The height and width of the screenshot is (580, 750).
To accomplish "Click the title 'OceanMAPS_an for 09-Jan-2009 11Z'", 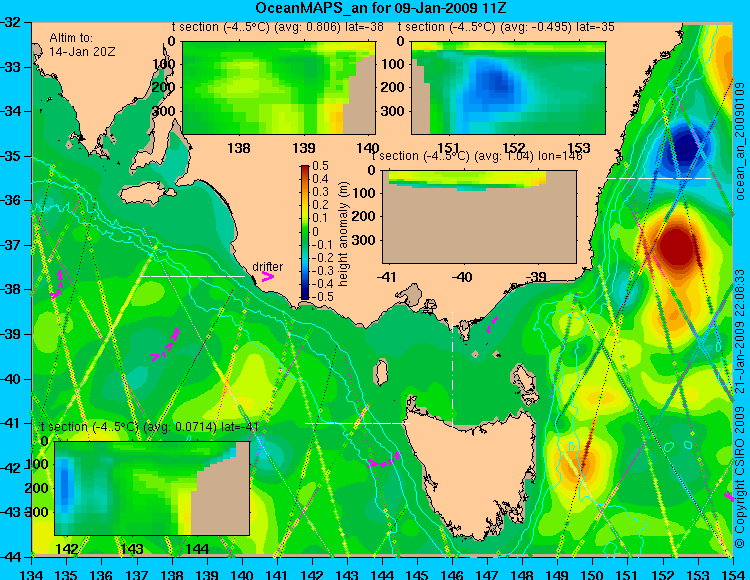I will coord(381,8).
